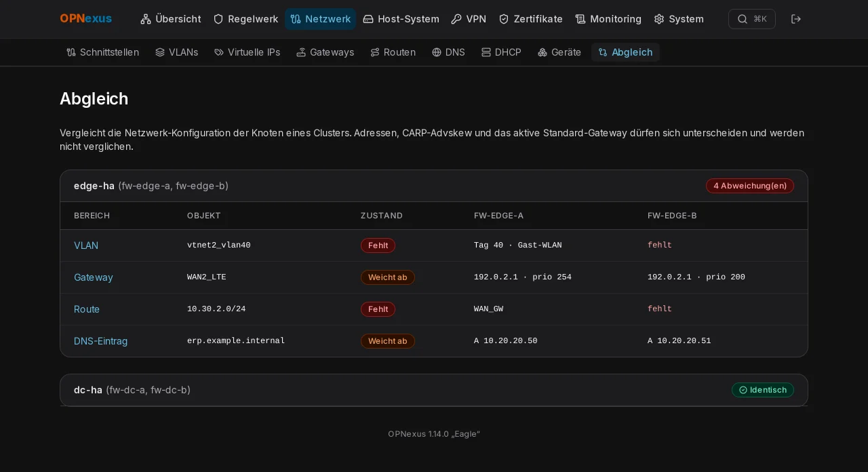
Task: Open the Übersicht section
Action: point(171,19)
